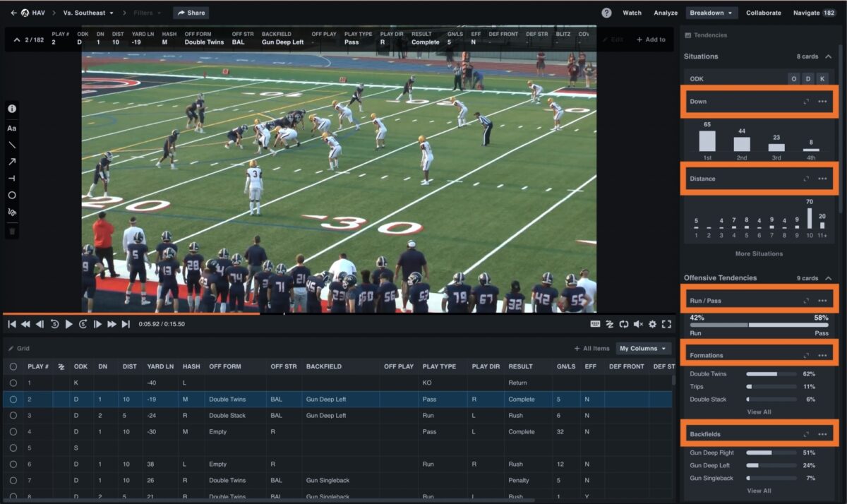Screen dimensions: 847x504
Task: Enable loop playback
Action: (x=624, y=324)
